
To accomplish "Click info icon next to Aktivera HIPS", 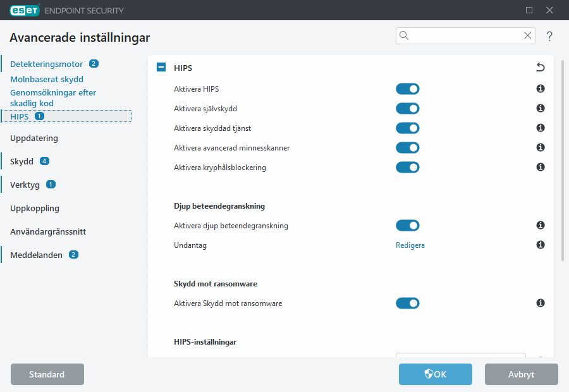I will click(x=541, y=89).
